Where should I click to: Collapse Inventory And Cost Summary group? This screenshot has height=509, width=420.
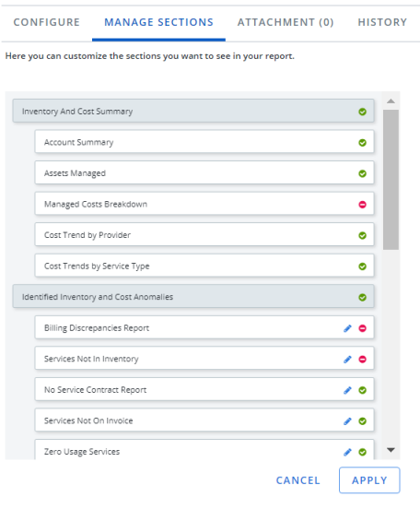193,111
